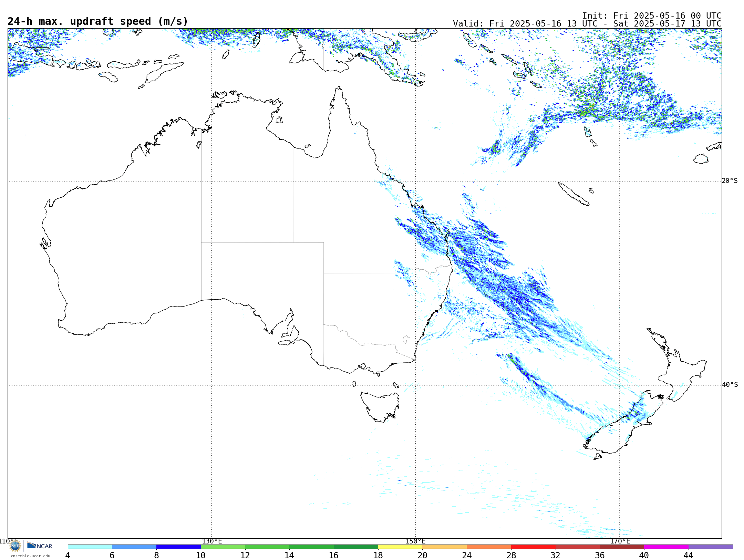This screenshot has height=560, width=744.
Task: Select the dark blue 8–10 colorbar swatch
Action: (x=178, y=547)
